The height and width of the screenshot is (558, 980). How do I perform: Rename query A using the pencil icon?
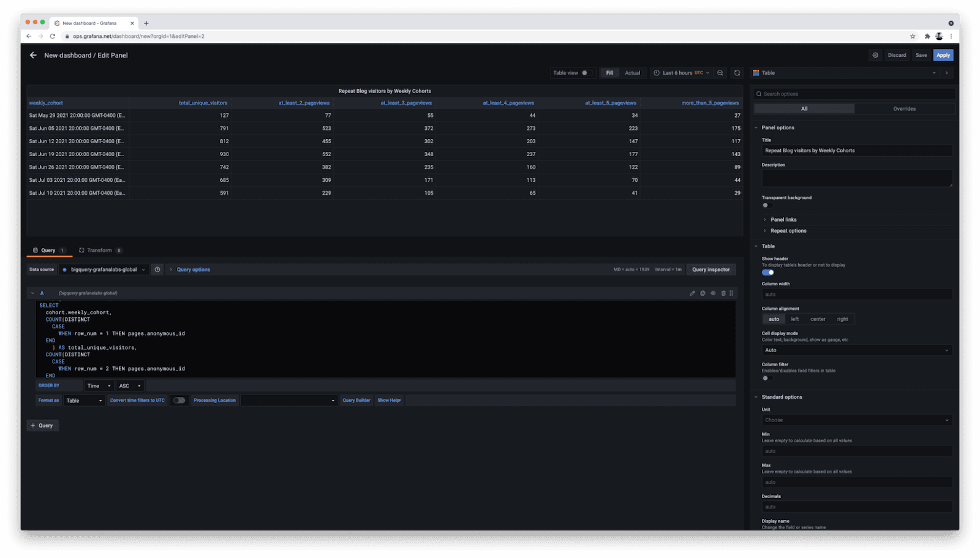pos(693,293)
